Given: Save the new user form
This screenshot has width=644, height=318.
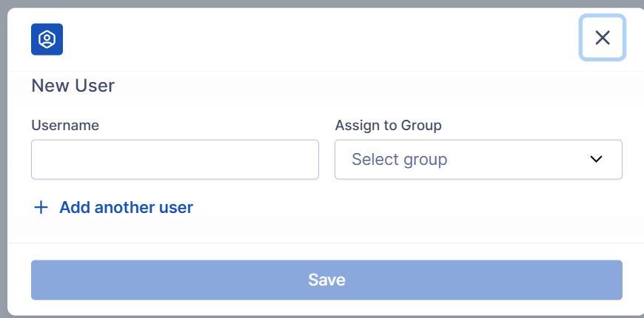Looking at the screenshot, I should [x=326, y=280].
